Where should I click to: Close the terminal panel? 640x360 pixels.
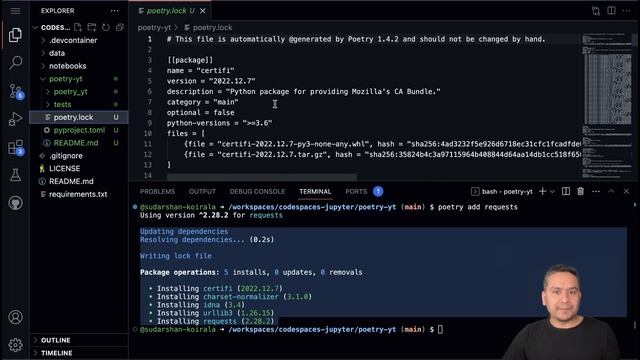626,191
